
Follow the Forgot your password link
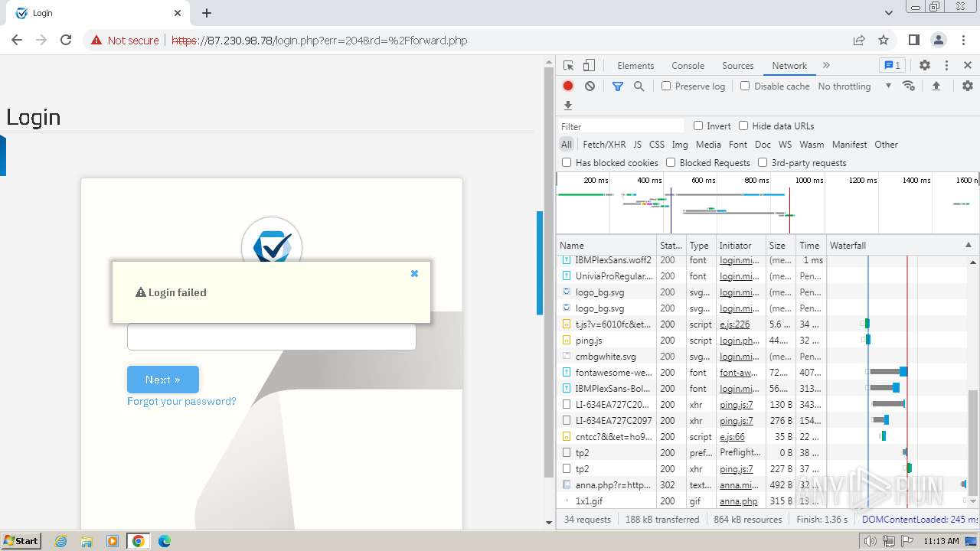[181, 401]
